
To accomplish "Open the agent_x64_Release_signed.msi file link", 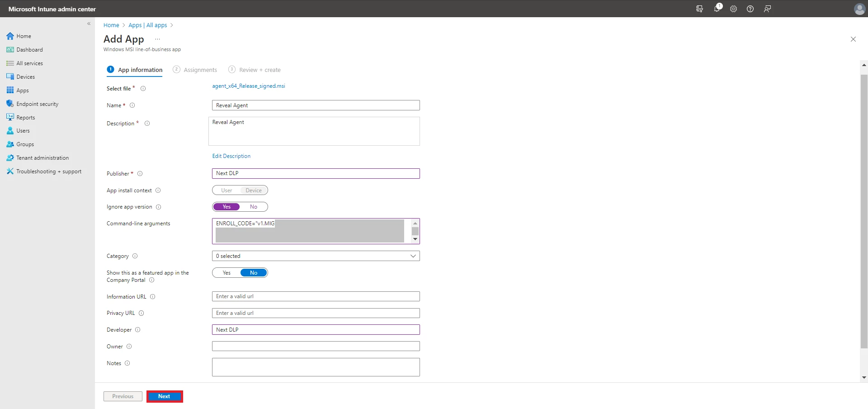I will point(249,86).
